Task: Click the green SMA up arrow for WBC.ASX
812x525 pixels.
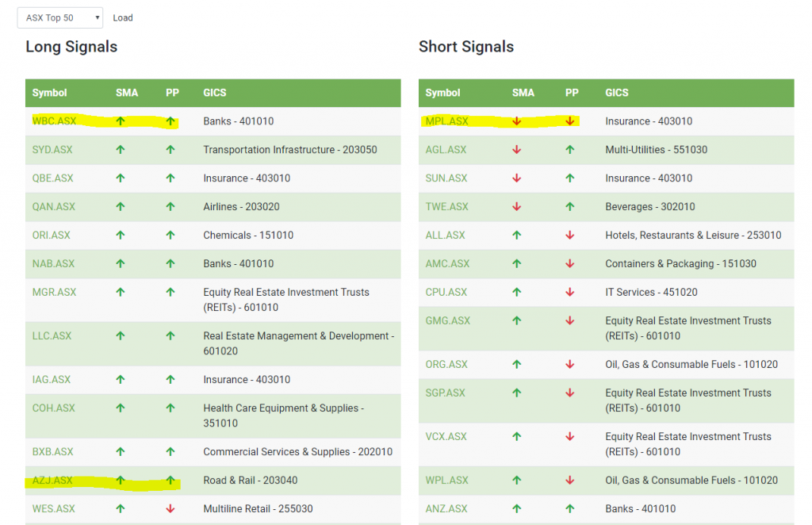Action: (121, 121)
